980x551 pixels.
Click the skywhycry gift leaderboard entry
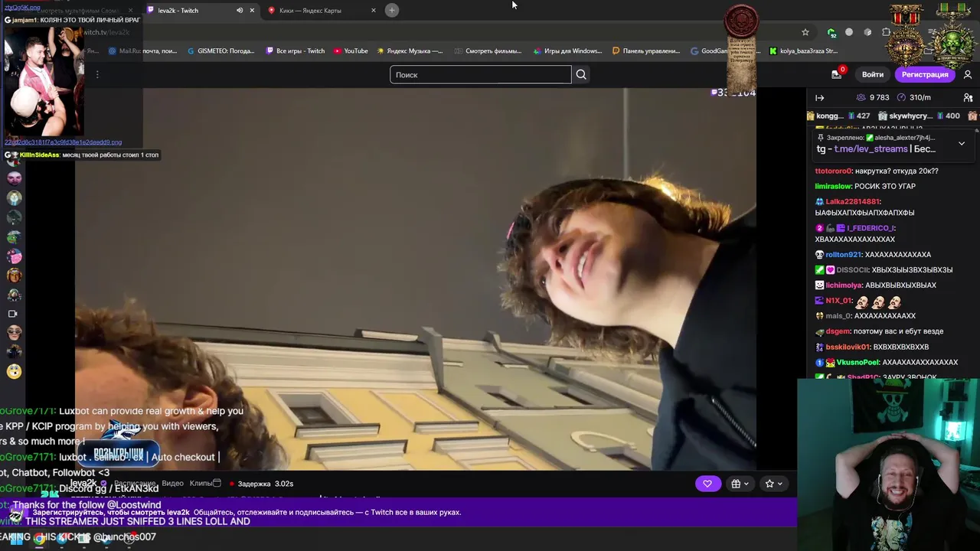point(920,116)
